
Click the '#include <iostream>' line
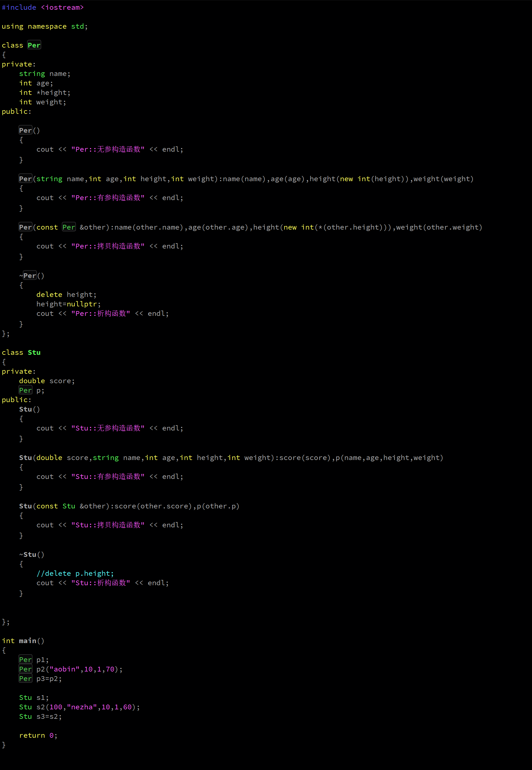tap(43, 7)
